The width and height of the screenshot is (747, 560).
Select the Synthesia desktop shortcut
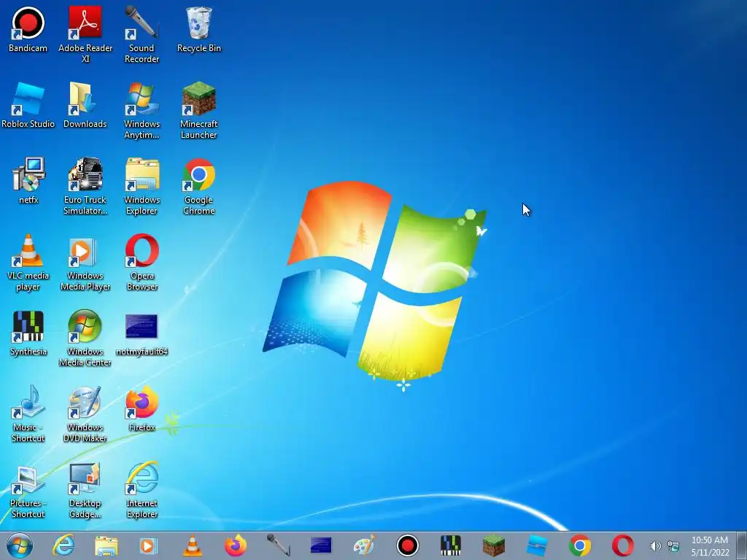[x=28, y=332]
